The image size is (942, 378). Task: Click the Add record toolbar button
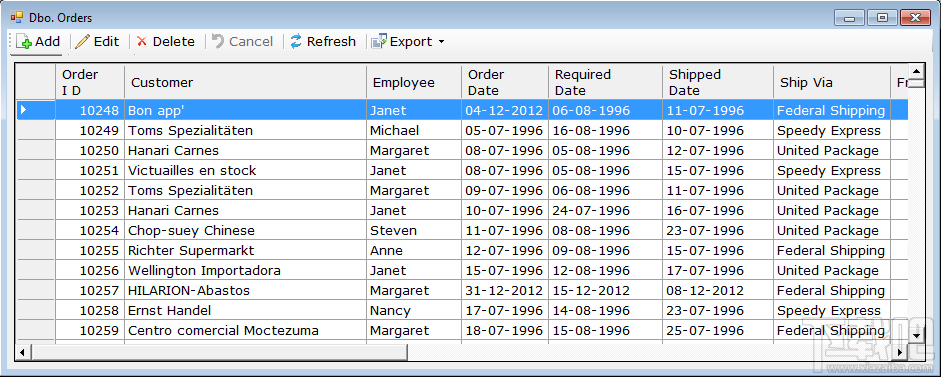[38, 41]
